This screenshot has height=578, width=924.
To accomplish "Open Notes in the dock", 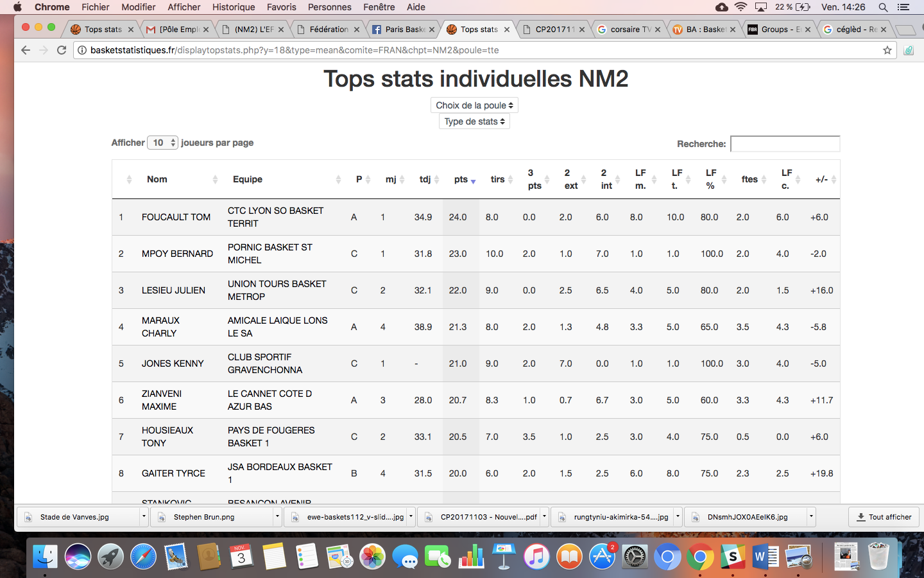I will click(274, 556).
